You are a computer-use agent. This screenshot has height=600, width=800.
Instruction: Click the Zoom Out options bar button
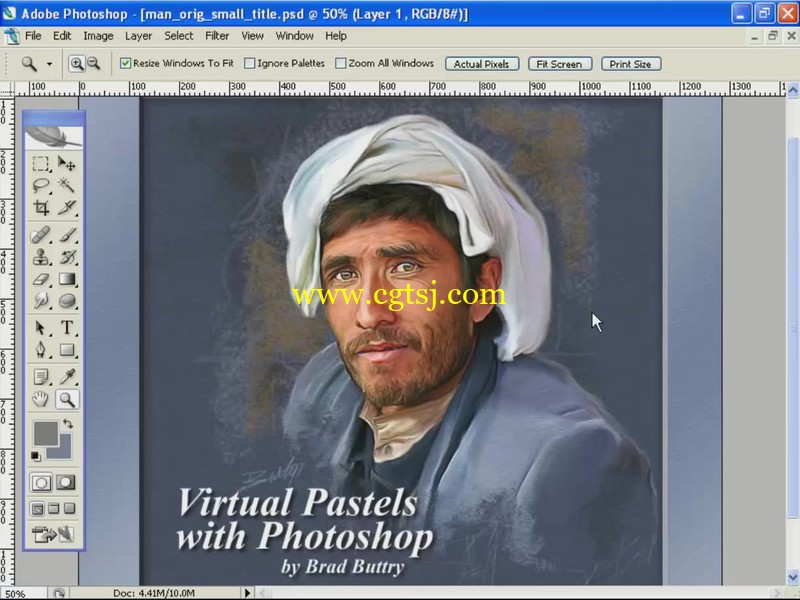(x=93, y=64)
